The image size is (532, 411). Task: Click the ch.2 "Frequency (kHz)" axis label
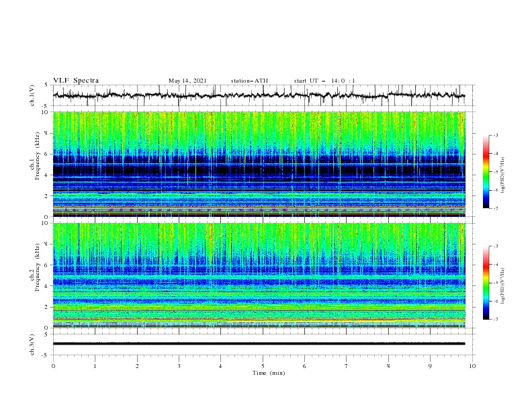37,267
